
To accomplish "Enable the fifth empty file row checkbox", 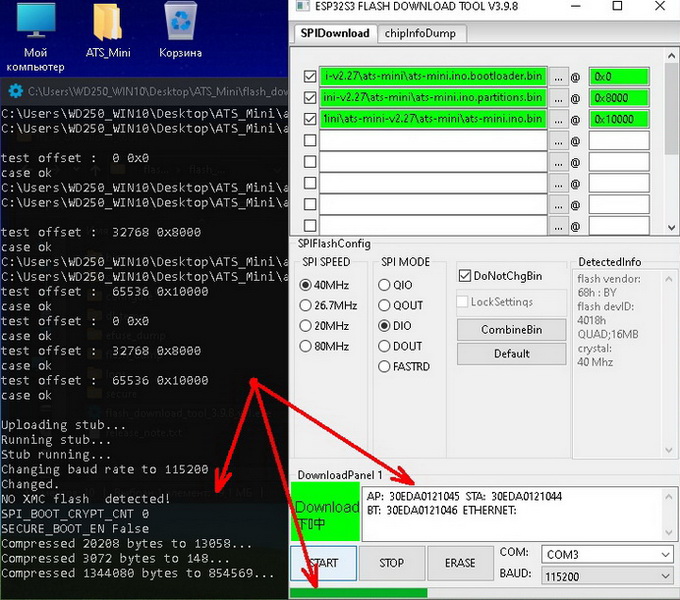I will pos(310,162).
